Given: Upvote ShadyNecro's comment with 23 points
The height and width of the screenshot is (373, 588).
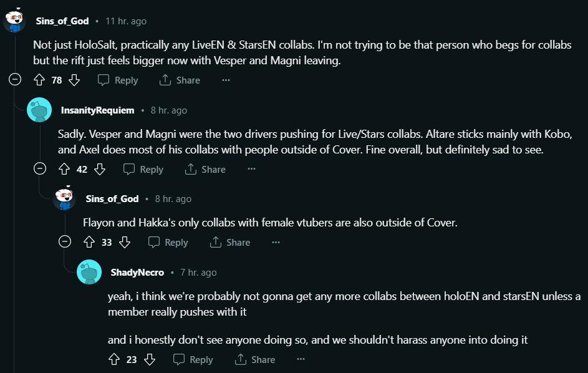Looking at the screenshot, I should tap(114, 359).
